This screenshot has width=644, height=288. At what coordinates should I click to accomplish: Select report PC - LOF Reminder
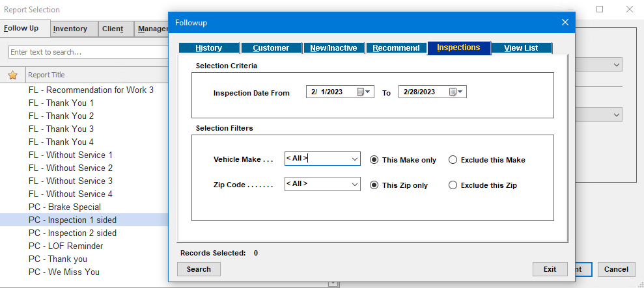pyautogui.click(x=66, y=246)
